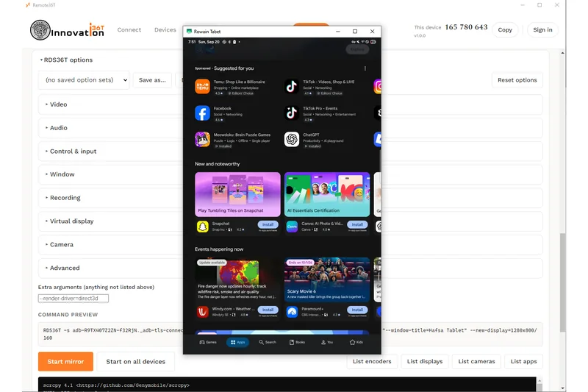Click the device number 165 780 643
The height and width of the screenshot is (392, 588).
466,27
